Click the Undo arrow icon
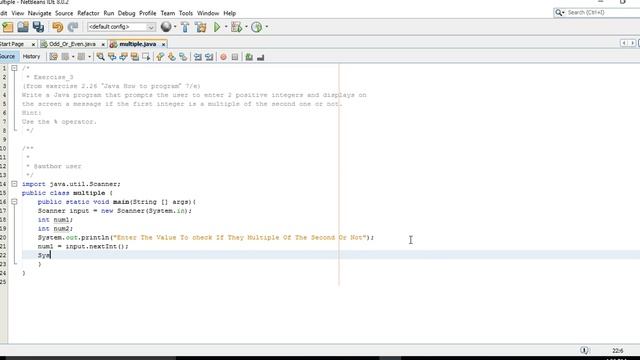Viewport: 640px width, 360px height. [58, 27]
